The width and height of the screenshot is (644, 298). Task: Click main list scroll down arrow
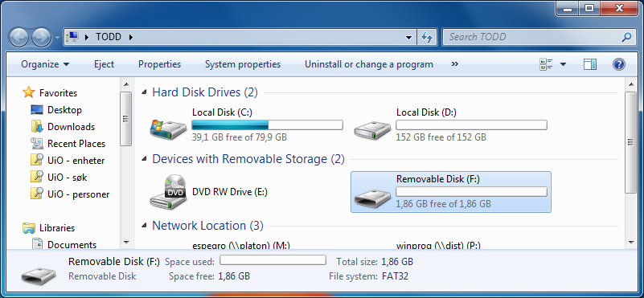(630, 243)
